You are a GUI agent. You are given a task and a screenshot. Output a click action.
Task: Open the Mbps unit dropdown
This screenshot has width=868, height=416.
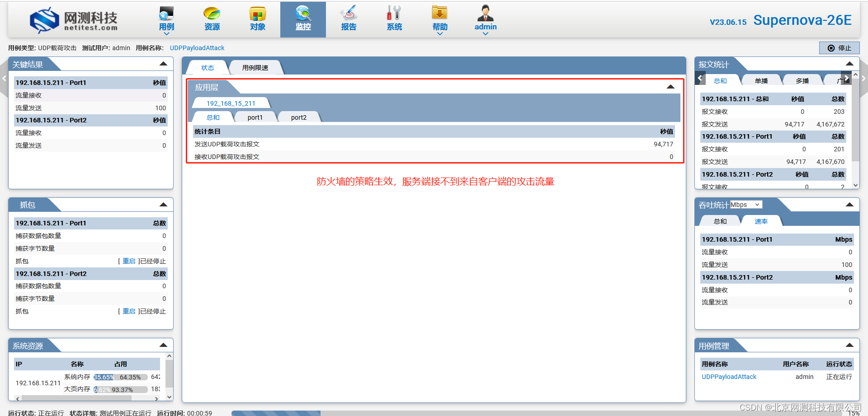click(746, 205)
